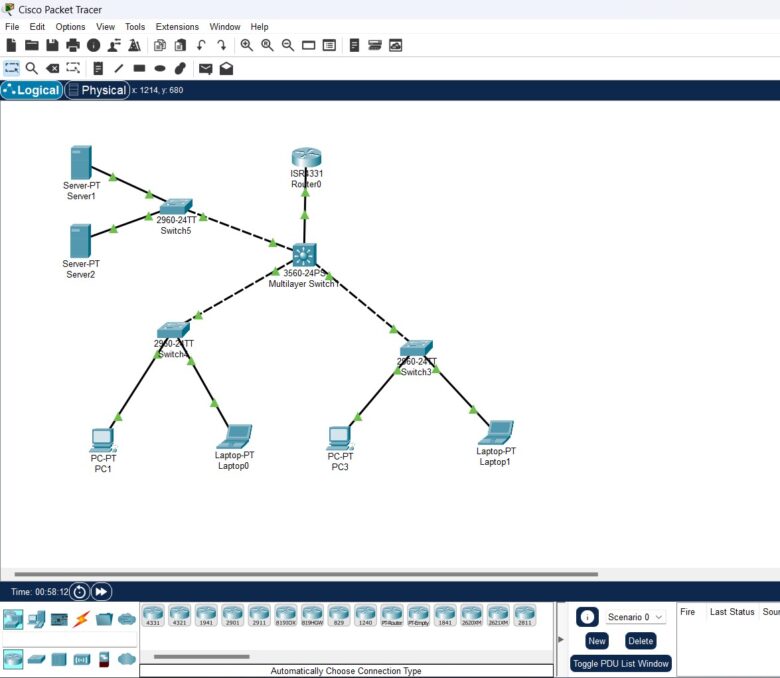The height and width of the screenshot is (678, 780).
Task: Choose the 1941 router from device list
Action: (x=206, y=615)
